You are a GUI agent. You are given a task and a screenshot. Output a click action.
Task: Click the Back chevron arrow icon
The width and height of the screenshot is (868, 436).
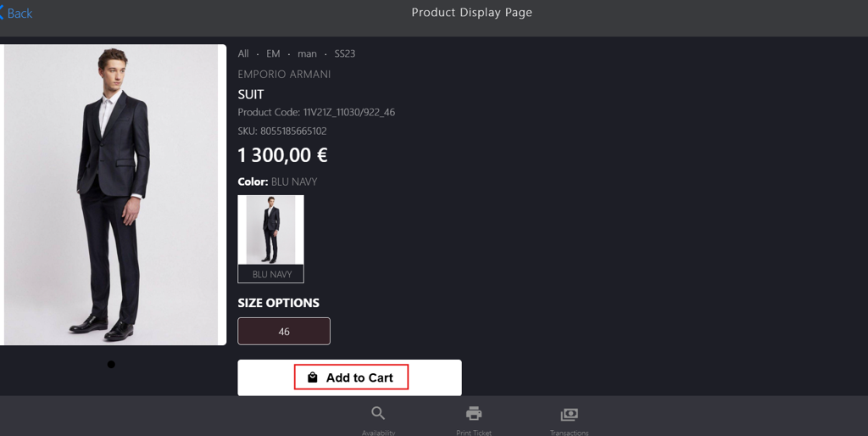[x=2, y=14]
